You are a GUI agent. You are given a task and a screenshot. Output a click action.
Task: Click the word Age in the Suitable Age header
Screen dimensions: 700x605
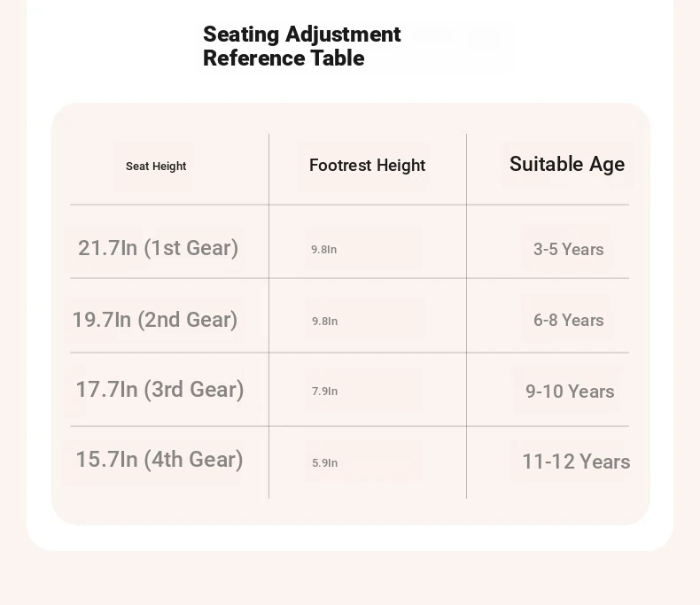click(x=607, y=165)
